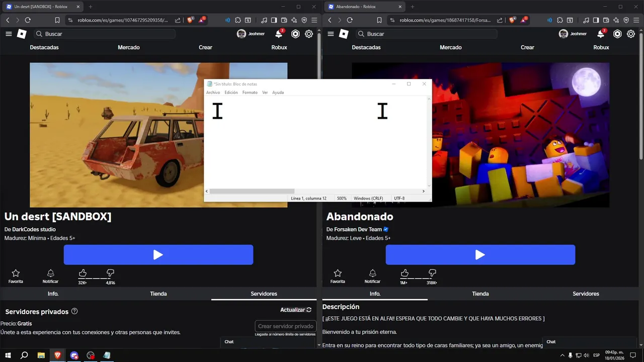Viewport: 644px width, 362px height.
Task: Go back in the left browser window
Action: click(x=8, y=20)
